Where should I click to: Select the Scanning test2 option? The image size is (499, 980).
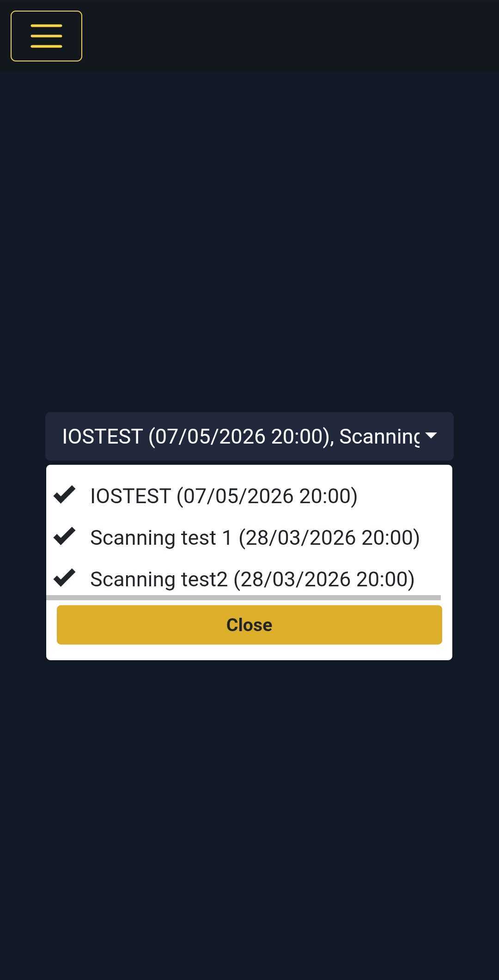pyautogui.click(x=252, y=579)
